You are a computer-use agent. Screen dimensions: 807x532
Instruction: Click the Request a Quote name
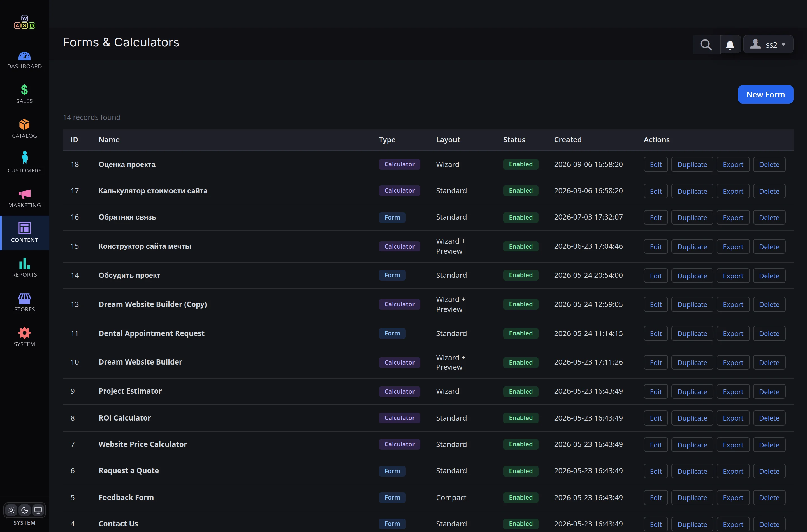pos(129,471)
